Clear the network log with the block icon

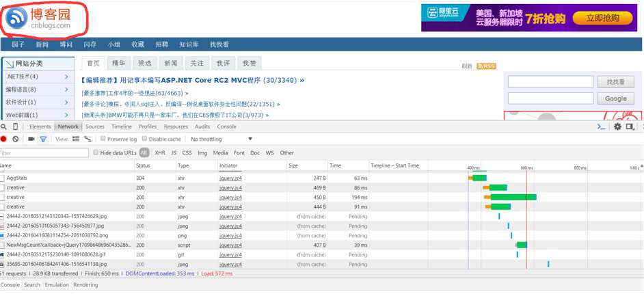(x=15, y=139)
